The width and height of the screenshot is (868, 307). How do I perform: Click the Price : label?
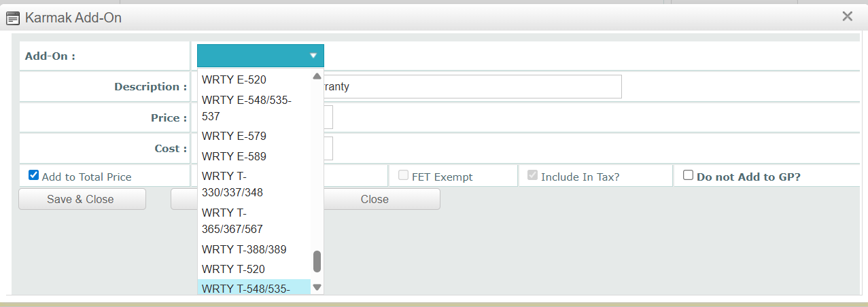pos(169,118)
